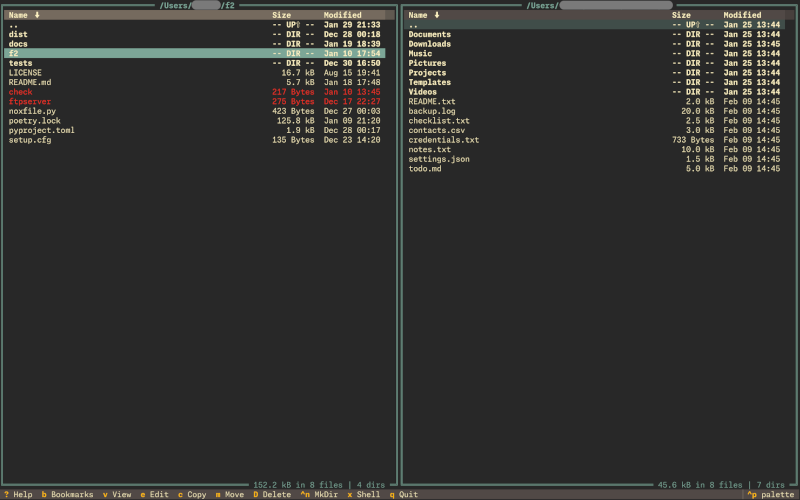
Task: Click the View command in footer
Action: [117, 494]
